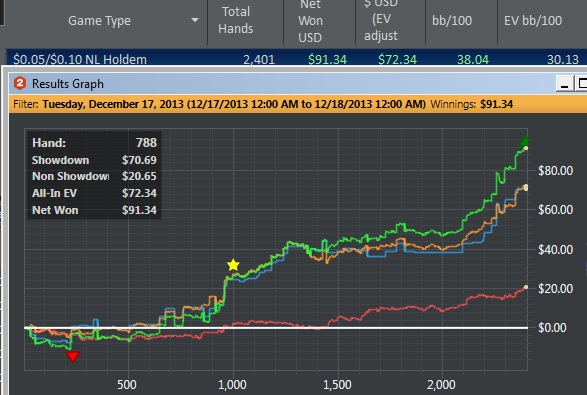Click the orange All-In EV line endpoint dot
Screen dimensions: 587x395
526,187
